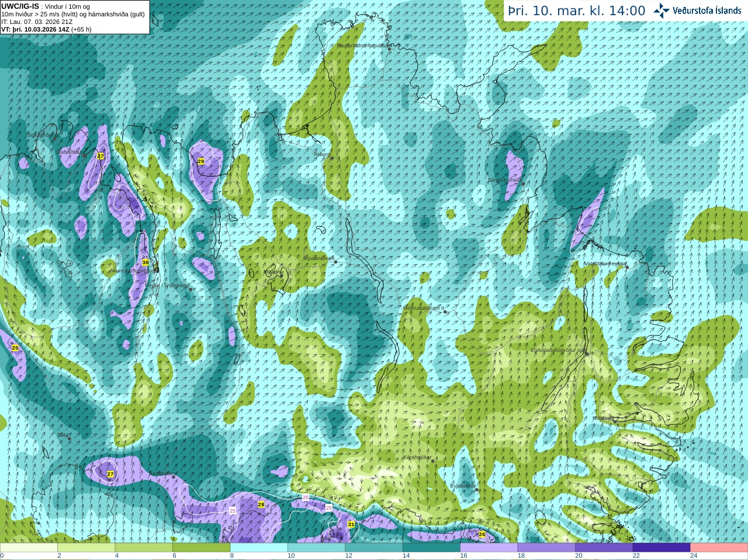Screen dimensions: 748x560
Task: Select the Raufarhafnarflugvöllur station label
Action: pos(362,45)
